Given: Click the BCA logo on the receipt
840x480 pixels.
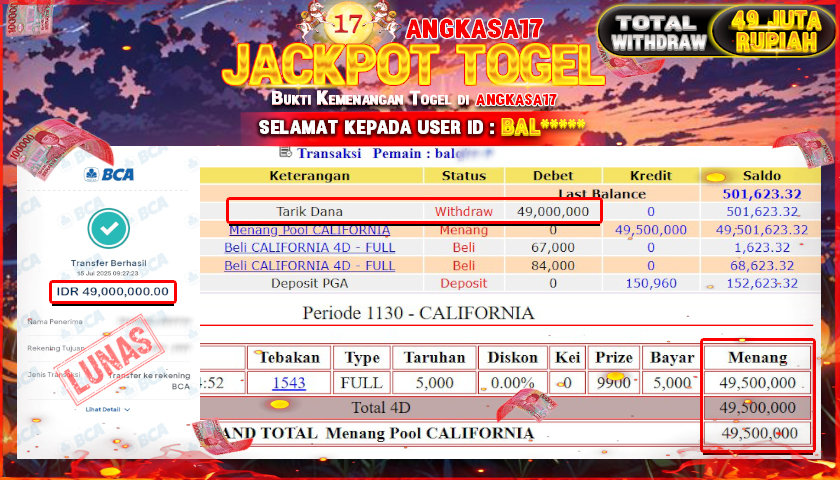Looking at the screenshot, I should 109,175.
